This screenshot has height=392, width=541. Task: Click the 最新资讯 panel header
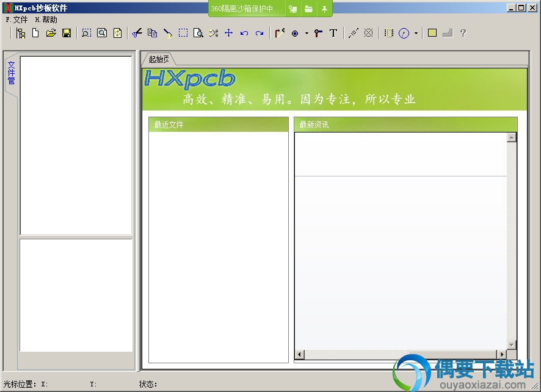tap(405, 125)
